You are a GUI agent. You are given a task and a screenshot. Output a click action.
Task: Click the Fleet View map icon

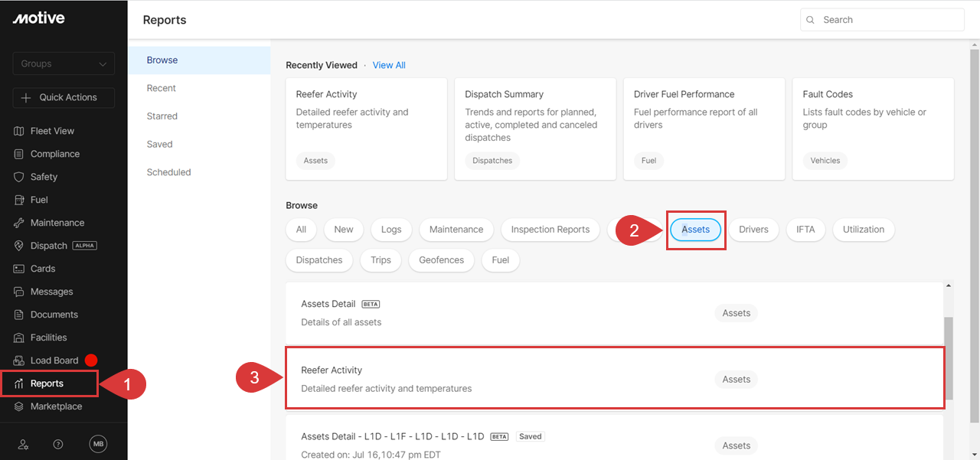(19, 131)
